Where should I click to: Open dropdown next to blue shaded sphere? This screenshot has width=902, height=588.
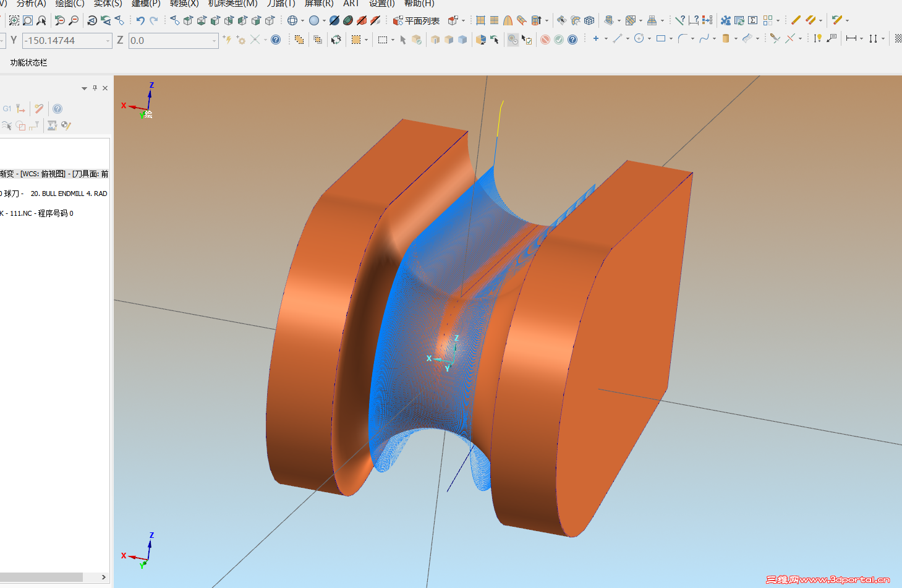(x=324, y=20)
